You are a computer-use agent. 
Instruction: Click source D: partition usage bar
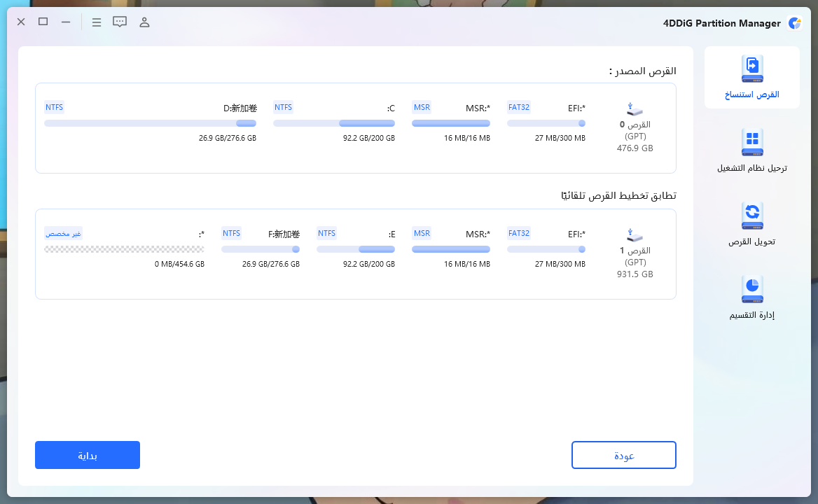point(151,123)
